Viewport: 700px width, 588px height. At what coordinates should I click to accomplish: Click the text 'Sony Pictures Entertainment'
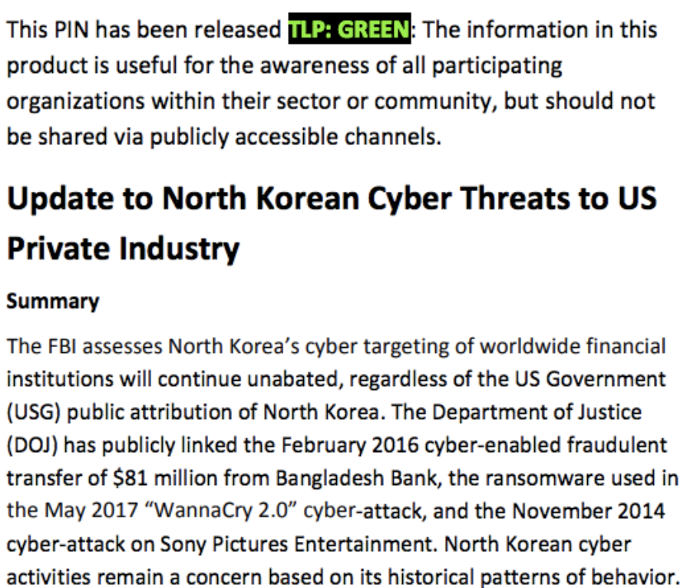[278, 544]
